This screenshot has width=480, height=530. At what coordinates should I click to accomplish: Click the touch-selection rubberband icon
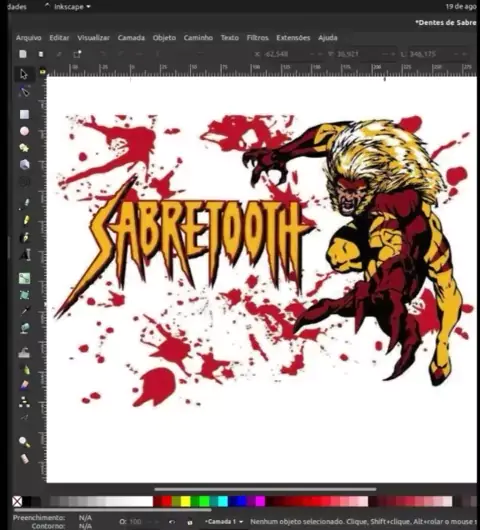pyautogui.click(x=77, y=54)
